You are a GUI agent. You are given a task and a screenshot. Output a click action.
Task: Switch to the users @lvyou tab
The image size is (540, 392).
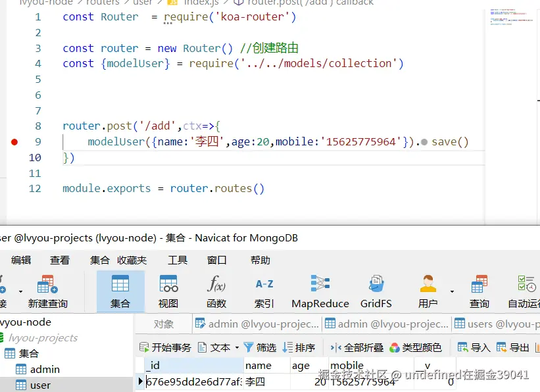point(497,324)
